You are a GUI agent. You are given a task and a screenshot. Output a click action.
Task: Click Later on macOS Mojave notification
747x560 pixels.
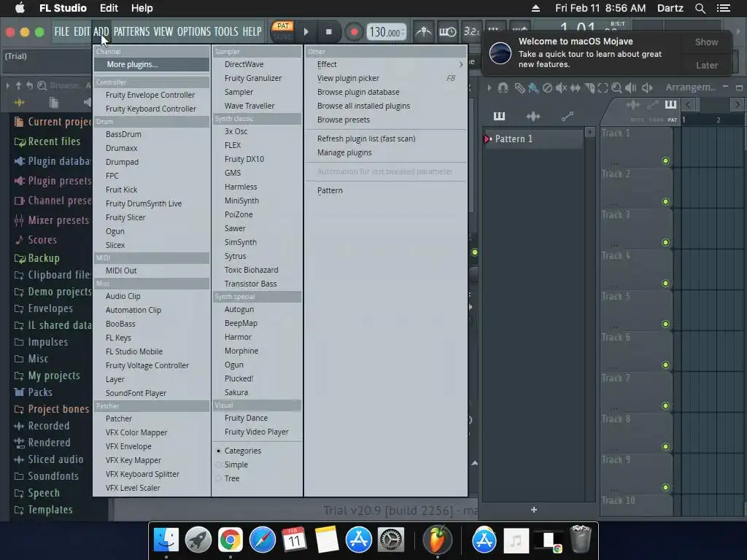click(706, 65)
